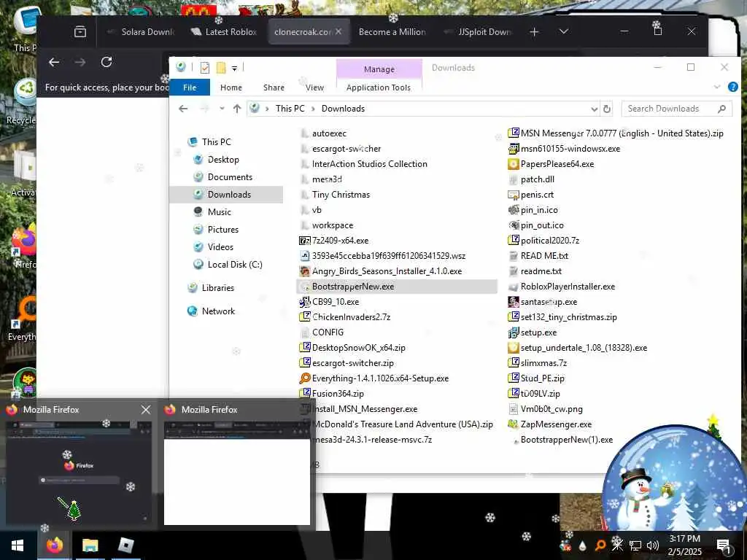Open Firefox list all tabs dropdown
This screenshot has width=747, height=560.
tap(564, 31)
